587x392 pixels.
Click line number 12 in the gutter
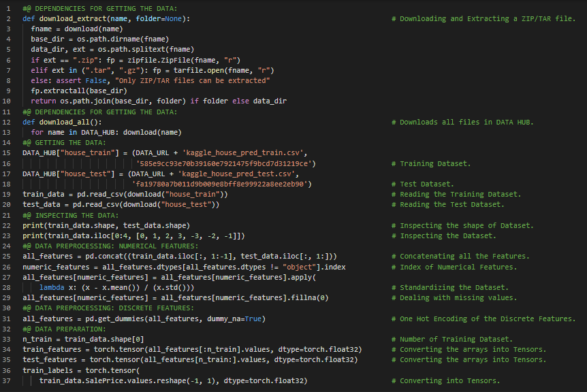click(7, 122)
